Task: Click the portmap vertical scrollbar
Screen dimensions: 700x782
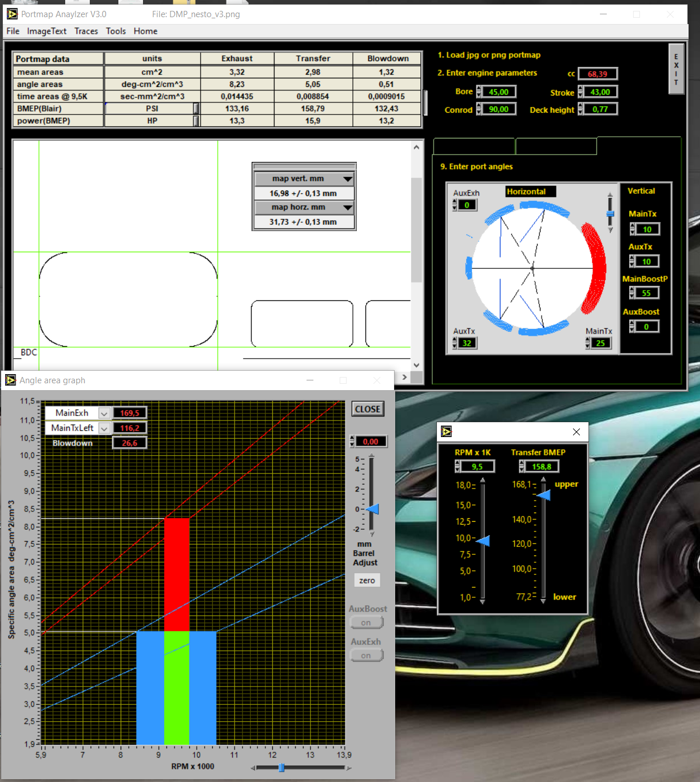Action: pyautogui.click(x=416, y=229)
